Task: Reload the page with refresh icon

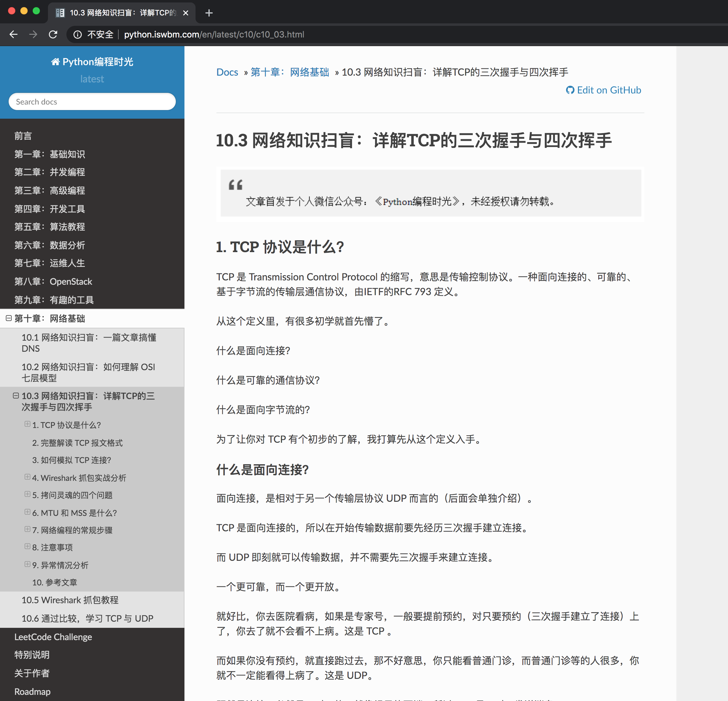Action: pyautogui.click(x=53, y=34)
